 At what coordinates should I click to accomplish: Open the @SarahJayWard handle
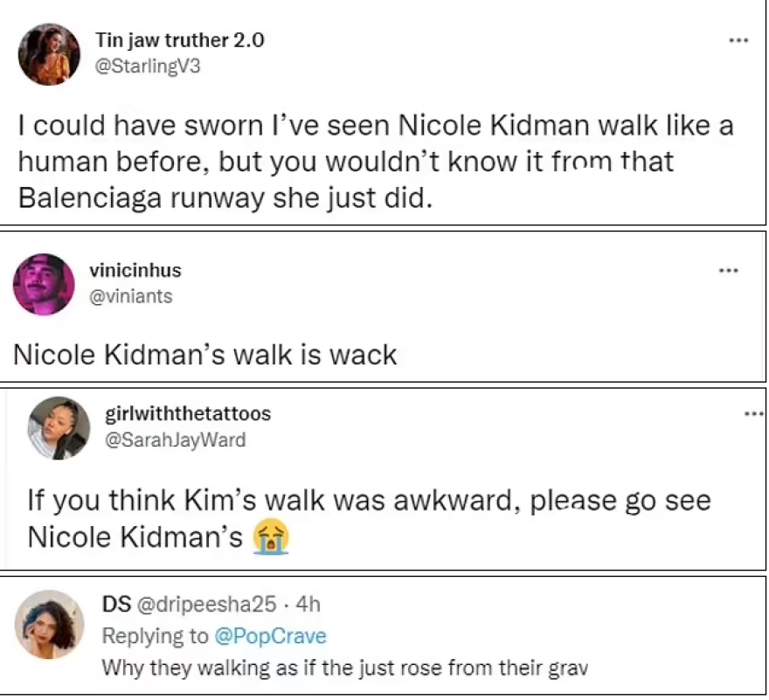pos(175,440)
